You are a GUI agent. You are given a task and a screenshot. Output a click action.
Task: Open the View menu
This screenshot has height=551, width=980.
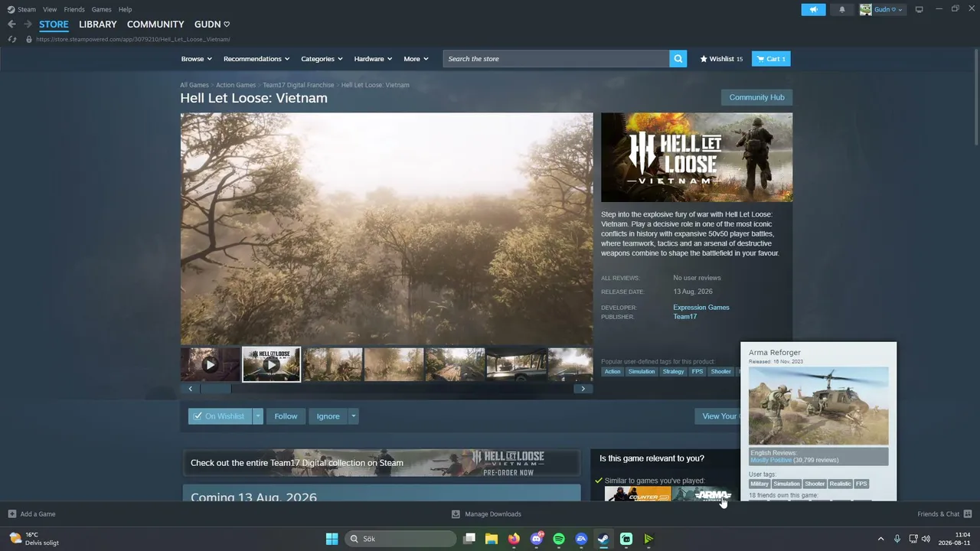coord(50,9)
